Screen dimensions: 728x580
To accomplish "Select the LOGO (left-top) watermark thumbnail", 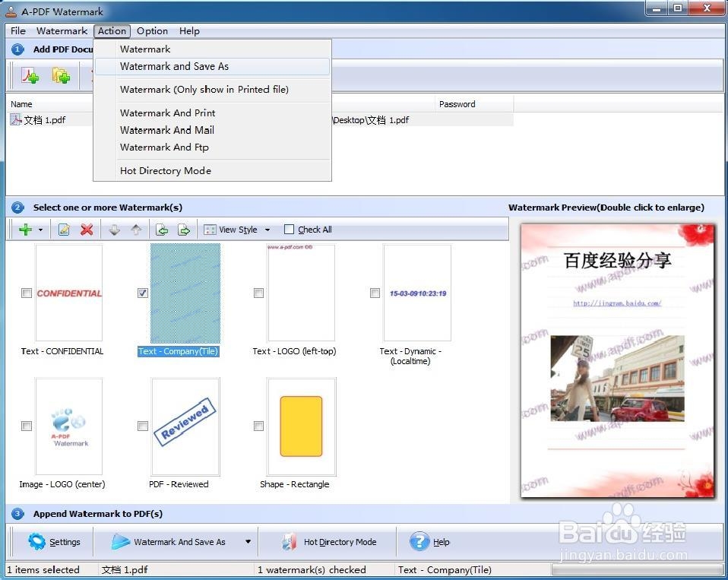I will point(302,293).
